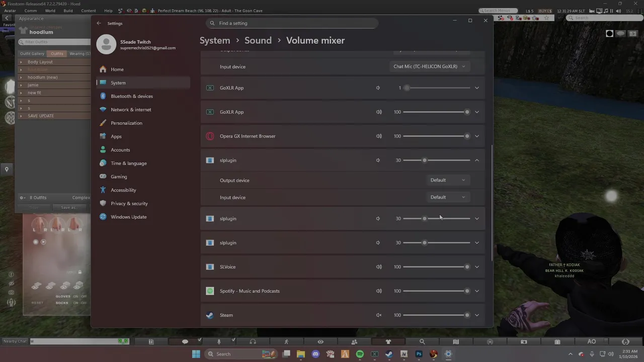Screen dimensions: 644x362
Task: Click the Steam app icon in mixer
Action: pyautogui.click(x=210, y=315)
